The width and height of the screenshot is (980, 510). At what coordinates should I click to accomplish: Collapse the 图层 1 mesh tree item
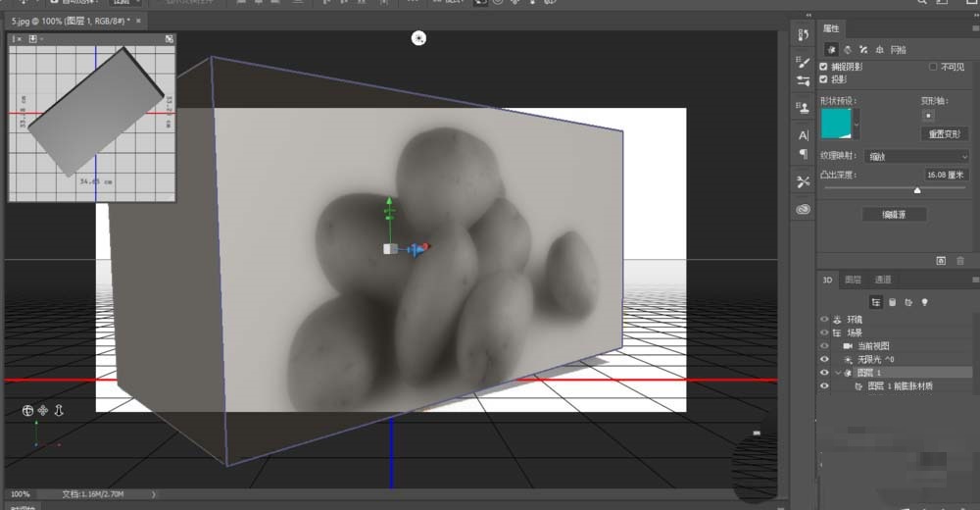(837, 373)
